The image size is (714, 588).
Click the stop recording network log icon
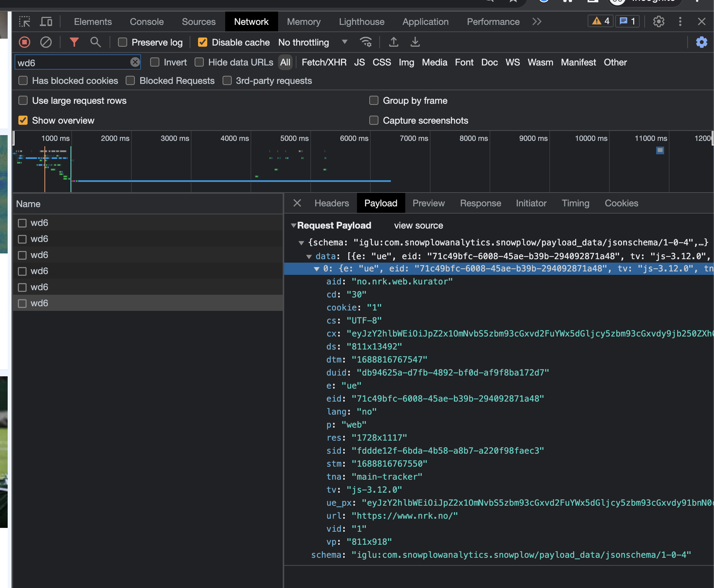25,42
